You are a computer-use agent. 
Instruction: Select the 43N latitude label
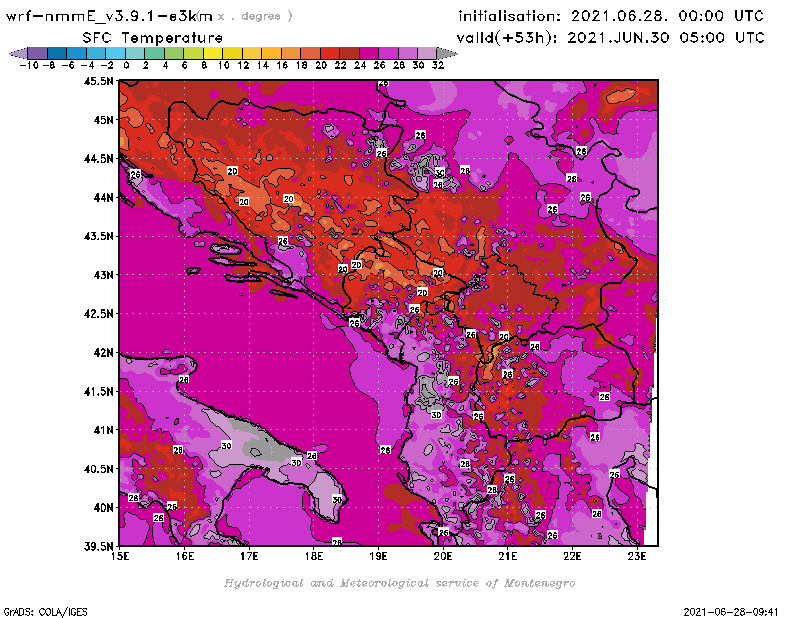tap(103, 275)
